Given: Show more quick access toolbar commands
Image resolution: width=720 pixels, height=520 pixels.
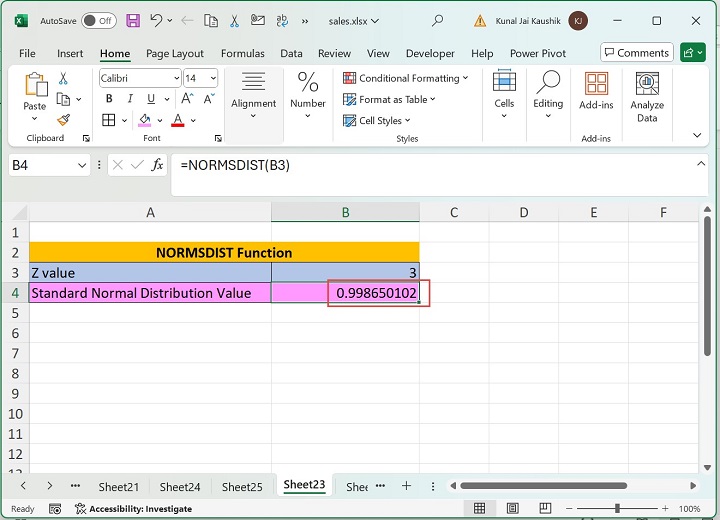Looking at the screenshot, I should (305, 21).
